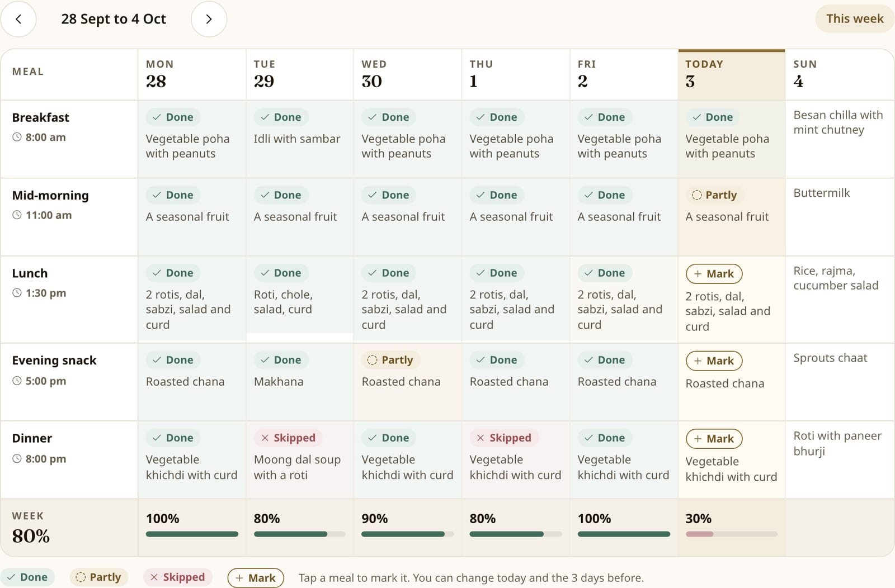Select the Partly legend chip below the table
Screen dimensions: 895x588
98,577
